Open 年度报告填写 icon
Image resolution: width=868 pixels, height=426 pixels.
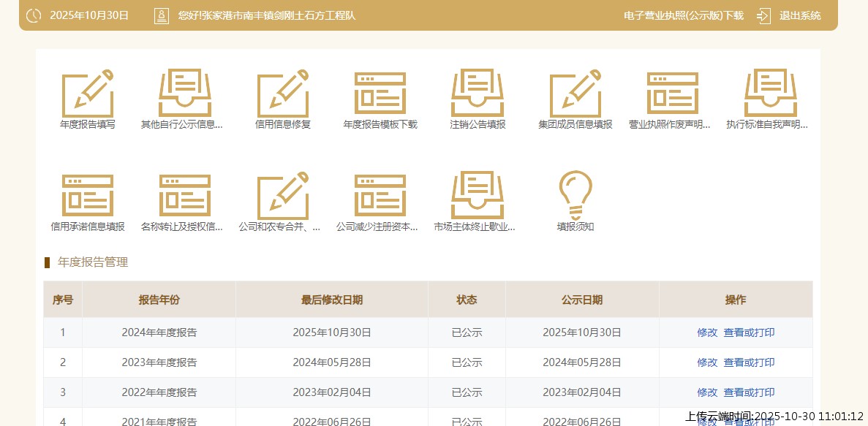click(x=88, y=94)
